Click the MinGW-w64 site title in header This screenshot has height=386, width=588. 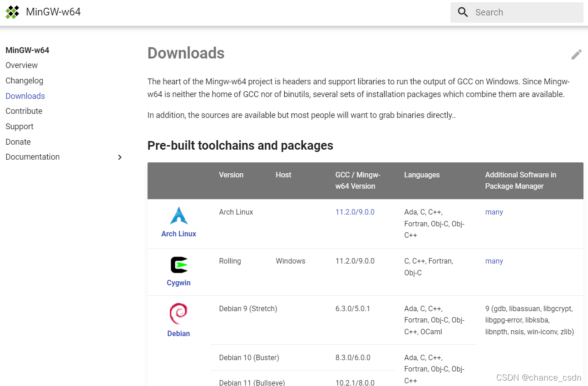click(x=53, y=12)
